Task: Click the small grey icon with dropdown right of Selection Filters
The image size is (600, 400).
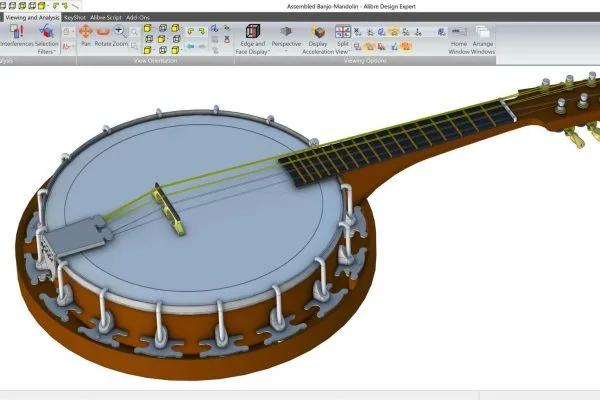Action: pyautogui.click(x=68, y=32)
